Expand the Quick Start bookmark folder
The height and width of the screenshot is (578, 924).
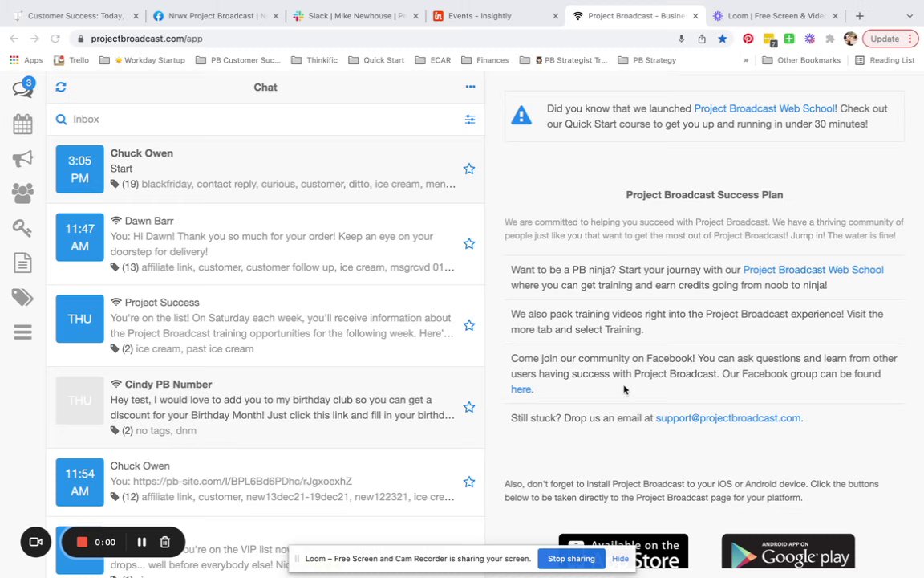[x=376, y=60]
